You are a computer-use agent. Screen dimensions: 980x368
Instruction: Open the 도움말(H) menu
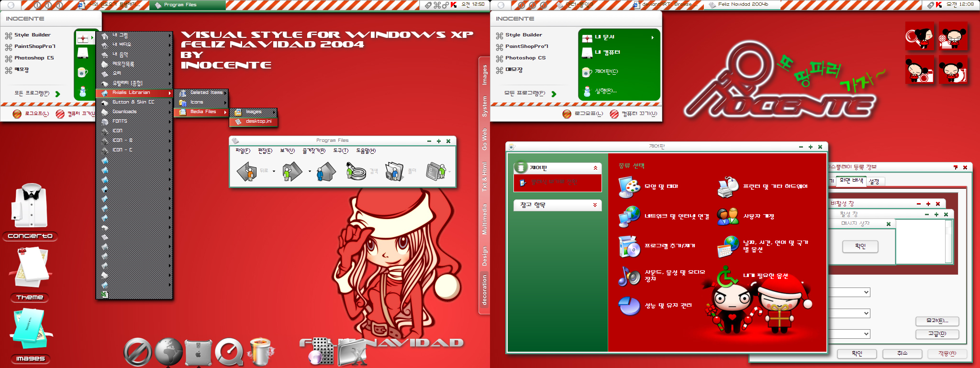[366, 151]
